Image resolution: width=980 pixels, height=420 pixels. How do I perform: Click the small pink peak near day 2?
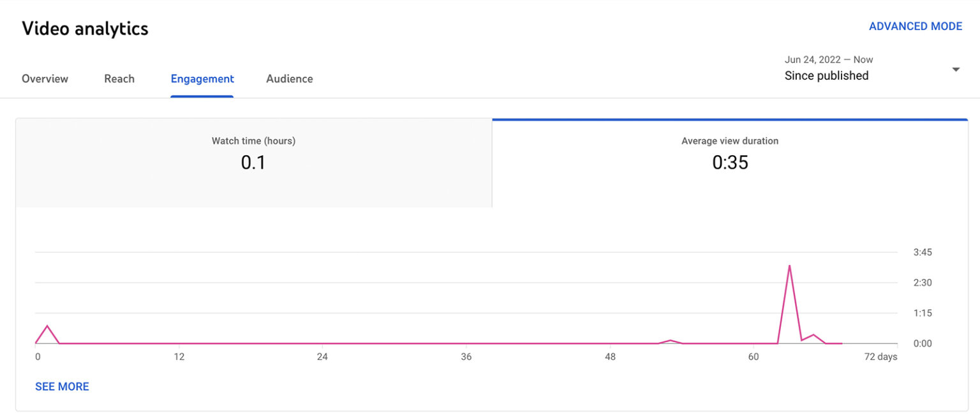48,327
